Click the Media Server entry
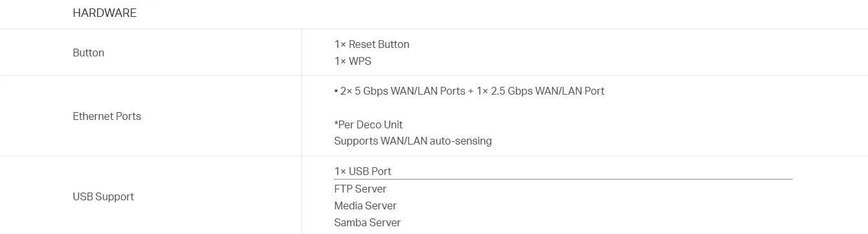Viewport: 868px width, 234px height. coord(365,205)
